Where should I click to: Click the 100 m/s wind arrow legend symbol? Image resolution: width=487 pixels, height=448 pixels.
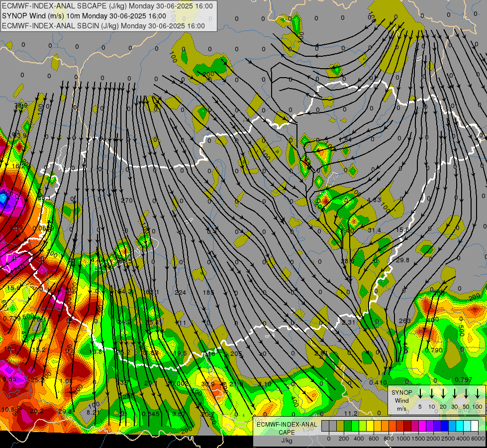coord(478,393)
